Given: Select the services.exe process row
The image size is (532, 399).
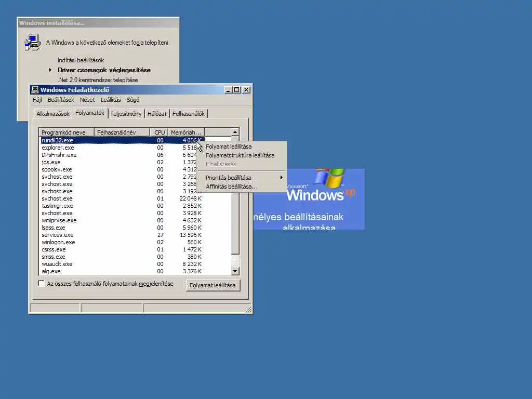Looking at the screenshot, I should (122, 235).
